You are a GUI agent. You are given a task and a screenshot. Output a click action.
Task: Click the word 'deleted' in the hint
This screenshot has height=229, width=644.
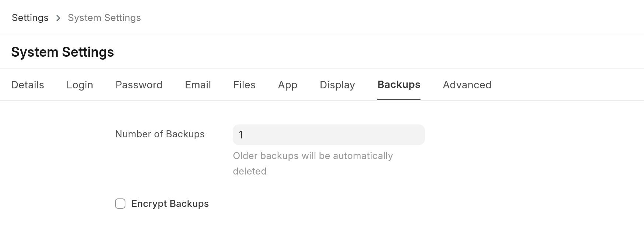pos(250,171)
